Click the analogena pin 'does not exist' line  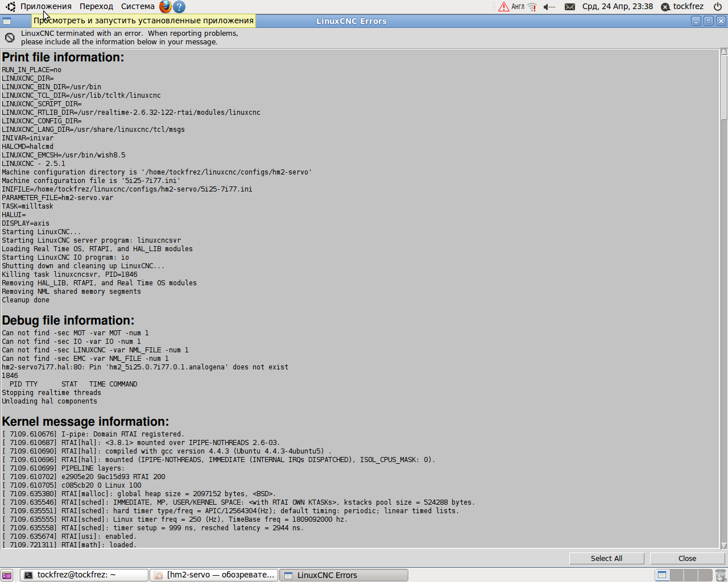pyautogui.click(x=145, y=367)
